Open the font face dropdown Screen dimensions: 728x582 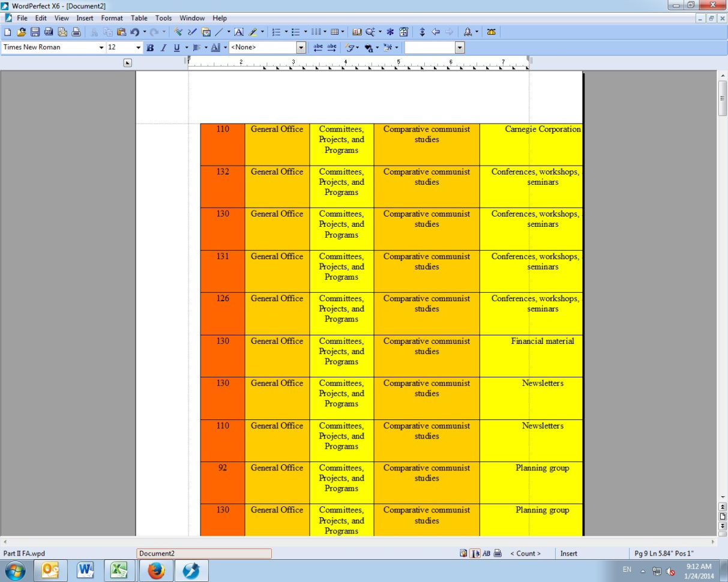coord(102,47)
